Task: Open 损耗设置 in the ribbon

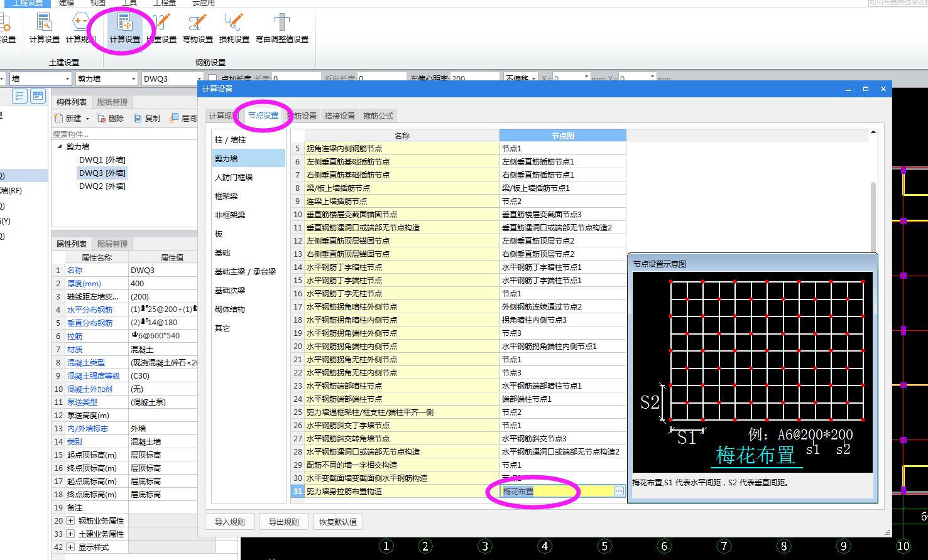Action: (x=234, y=28)
